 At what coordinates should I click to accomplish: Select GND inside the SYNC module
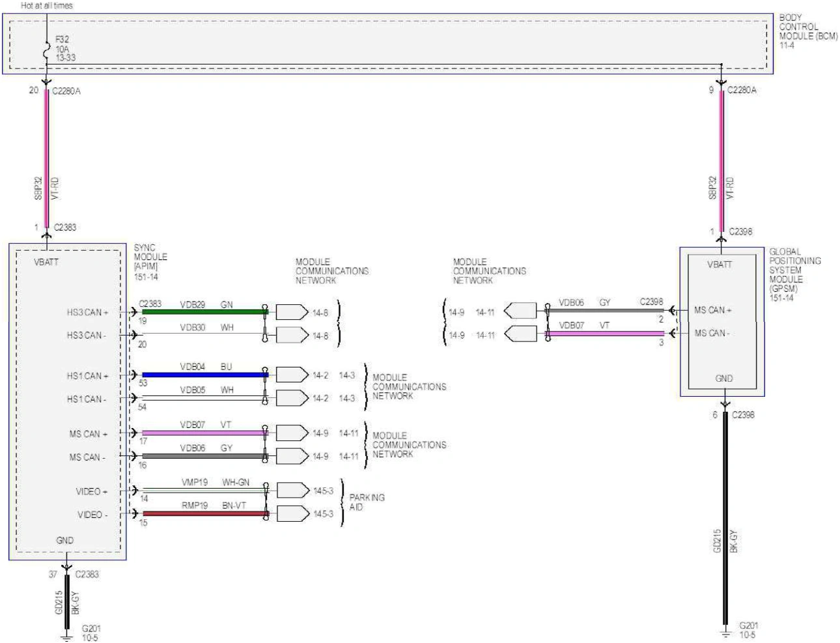click(64, 540)
